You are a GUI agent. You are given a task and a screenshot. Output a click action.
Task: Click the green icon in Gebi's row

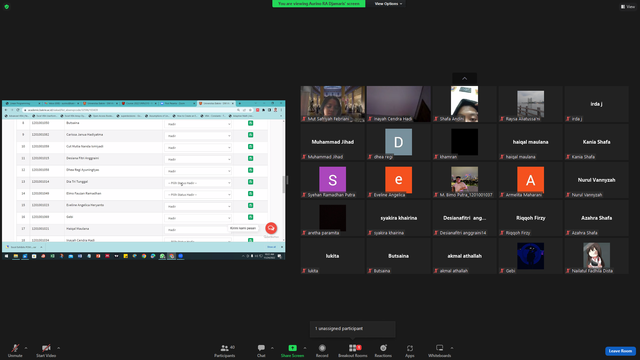(x=251, y=217)
